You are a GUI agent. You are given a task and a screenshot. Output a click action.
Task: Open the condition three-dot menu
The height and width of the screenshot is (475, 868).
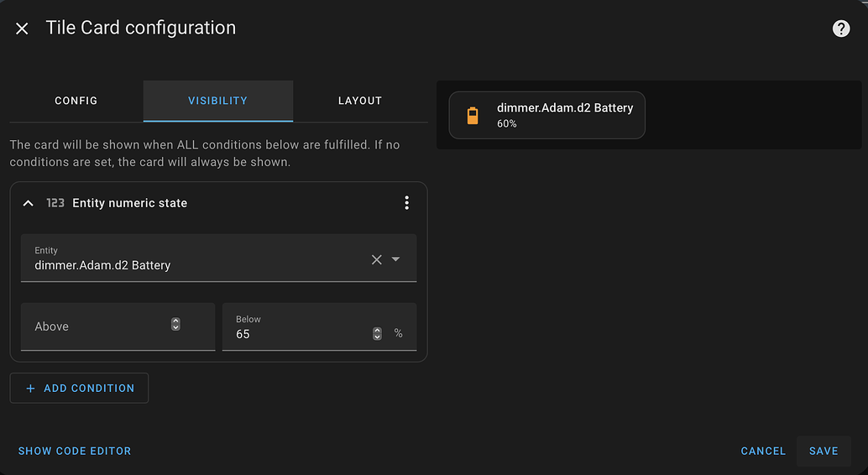point(406,202)
